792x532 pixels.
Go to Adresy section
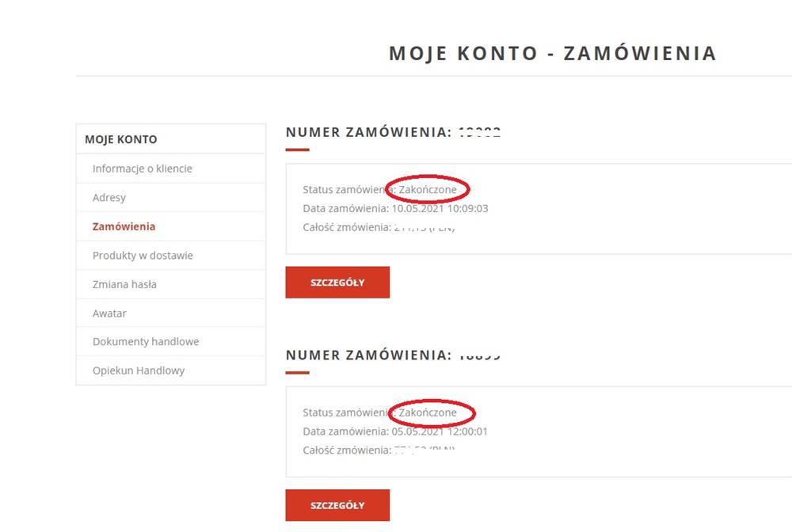tap(109, 198)
